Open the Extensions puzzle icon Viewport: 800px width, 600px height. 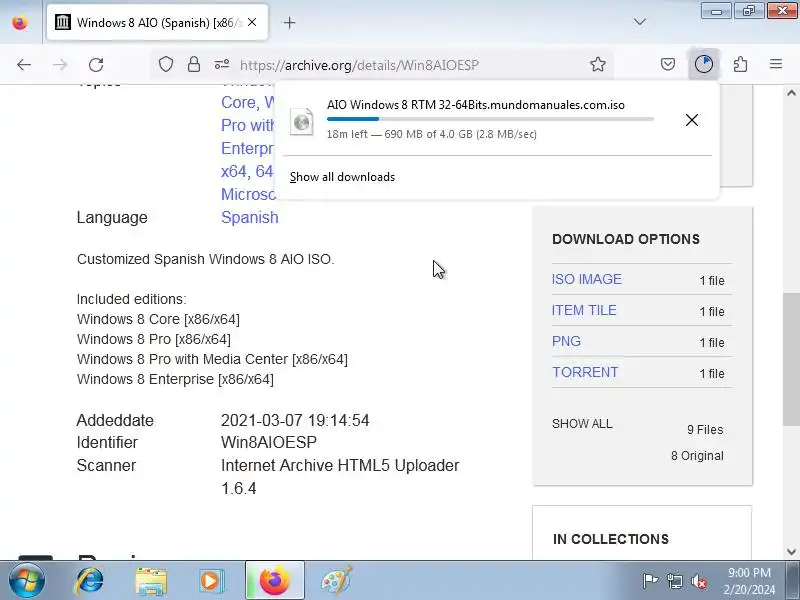pyautogui.click(x=740, y=64)
